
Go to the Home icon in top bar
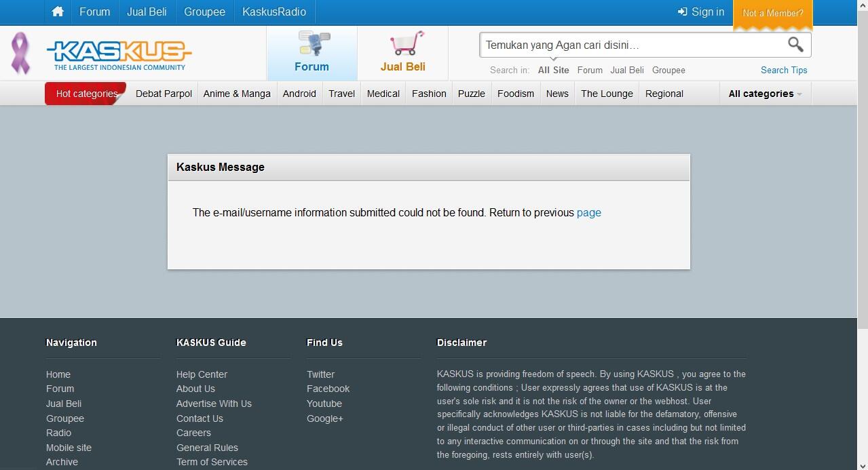click(x=58, y=12)
